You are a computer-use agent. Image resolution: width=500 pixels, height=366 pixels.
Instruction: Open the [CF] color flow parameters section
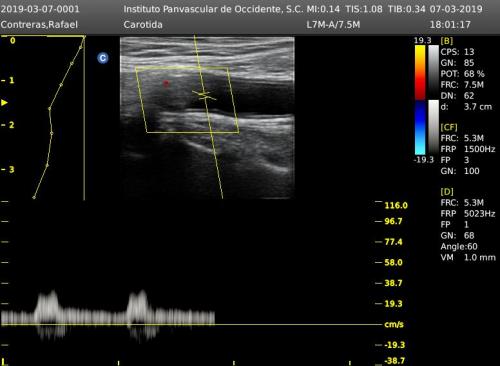click(449, 127)
